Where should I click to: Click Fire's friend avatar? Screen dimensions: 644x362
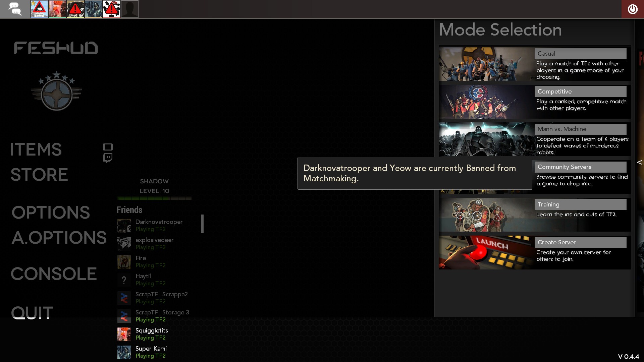[124, 262]
